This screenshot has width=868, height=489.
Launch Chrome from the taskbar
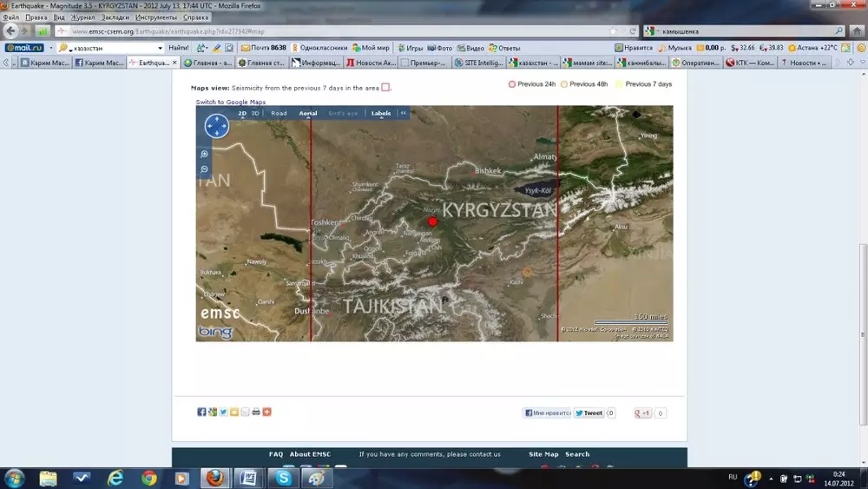coord(148,478)
